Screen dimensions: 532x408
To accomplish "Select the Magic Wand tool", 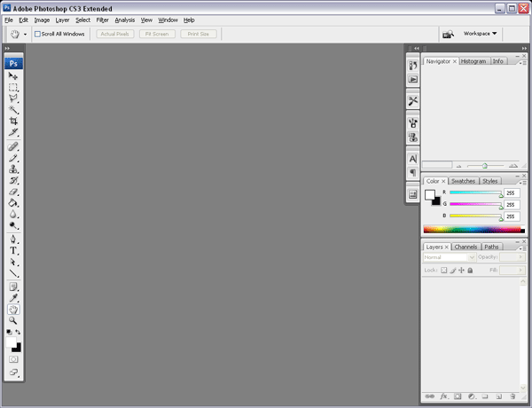I will [x=13, y=110].
